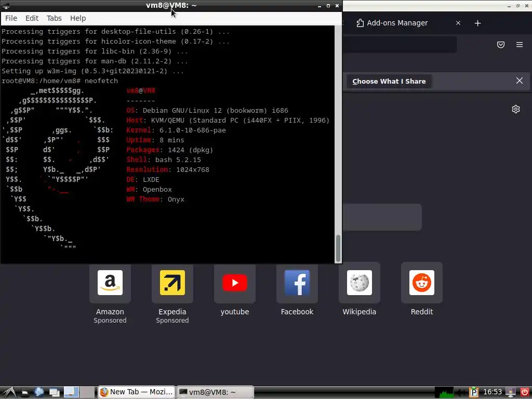
Task: Click the Kernel 6.1.0-10-686-pae line
Action: pyautogui.click(x=176, y=130)
